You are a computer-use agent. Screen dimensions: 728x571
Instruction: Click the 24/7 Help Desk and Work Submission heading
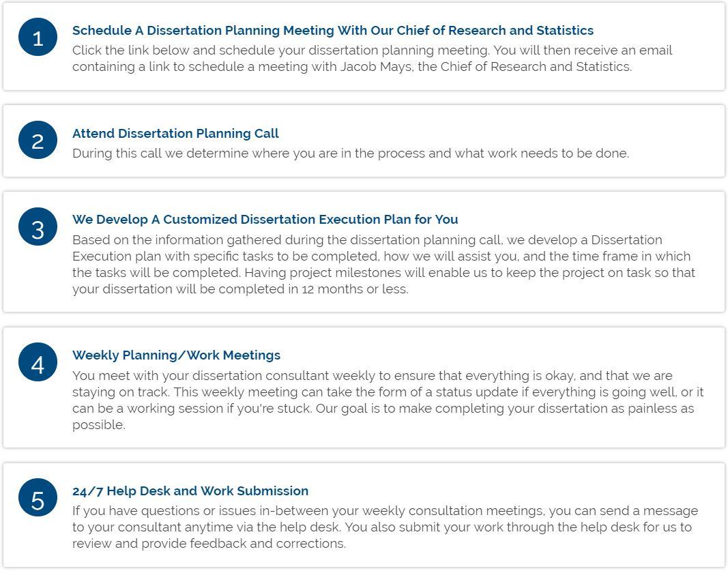190,491
